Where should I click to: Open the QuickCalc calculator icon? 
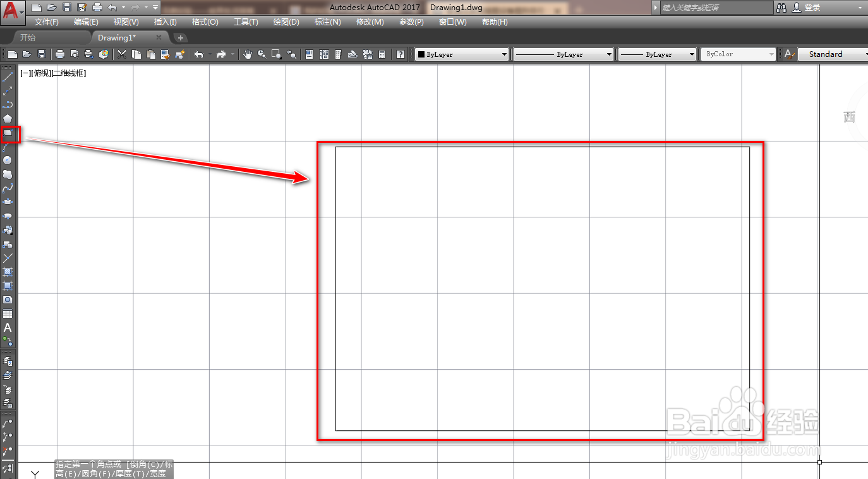382,54
